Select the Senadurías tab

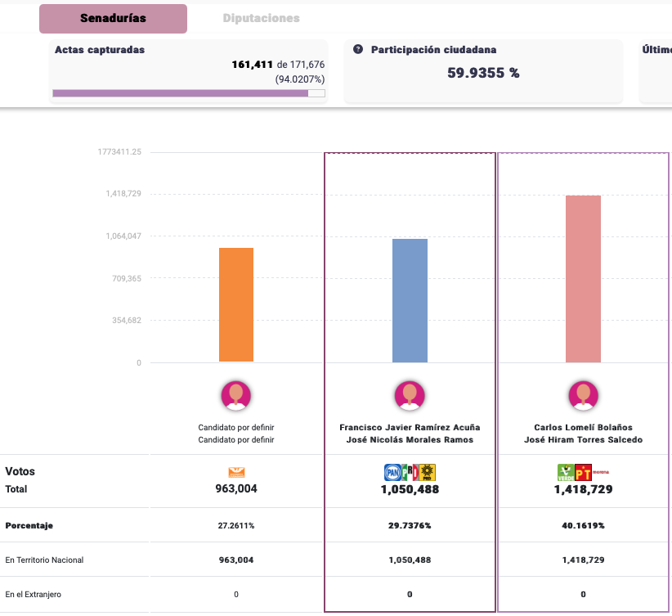tap(113, 18)
